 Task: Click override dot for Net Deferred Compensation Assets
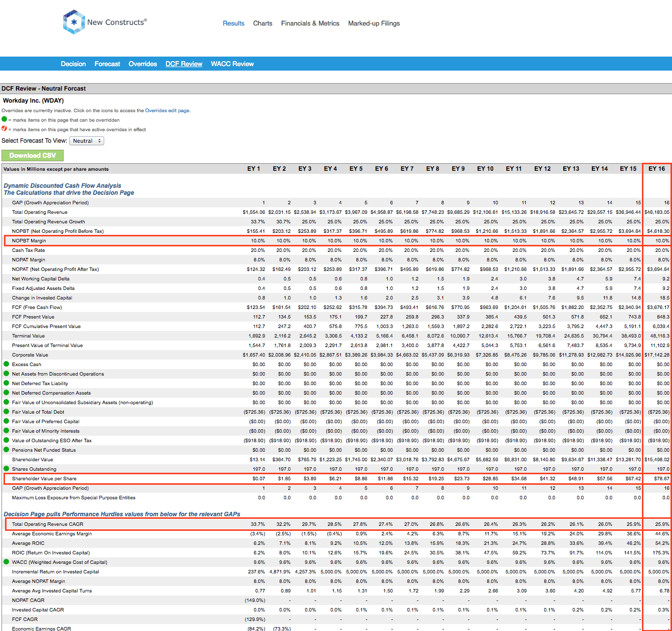pos(6,393)
